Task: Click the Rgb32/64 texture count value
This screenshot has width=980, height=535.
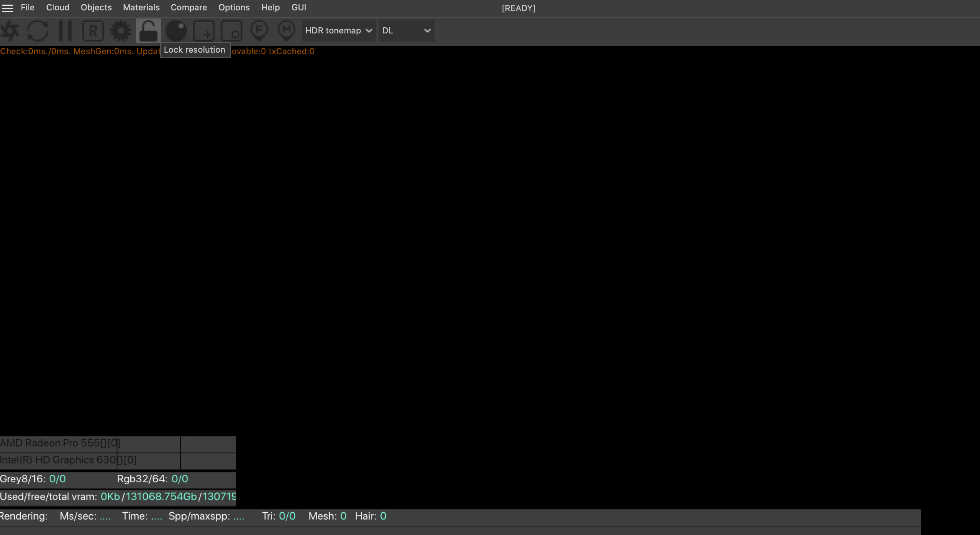Action: click(x=180, y=479)
